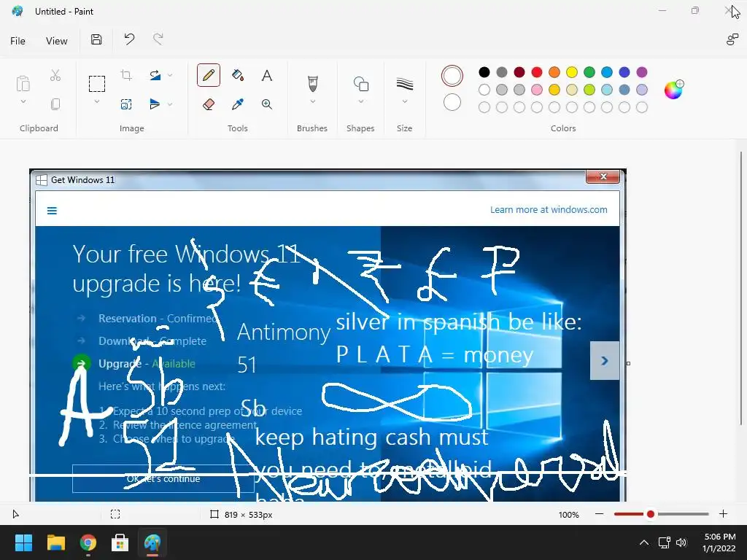Open the line Size selector
This screenshot has width=747, height=560.
coord(404,84)
